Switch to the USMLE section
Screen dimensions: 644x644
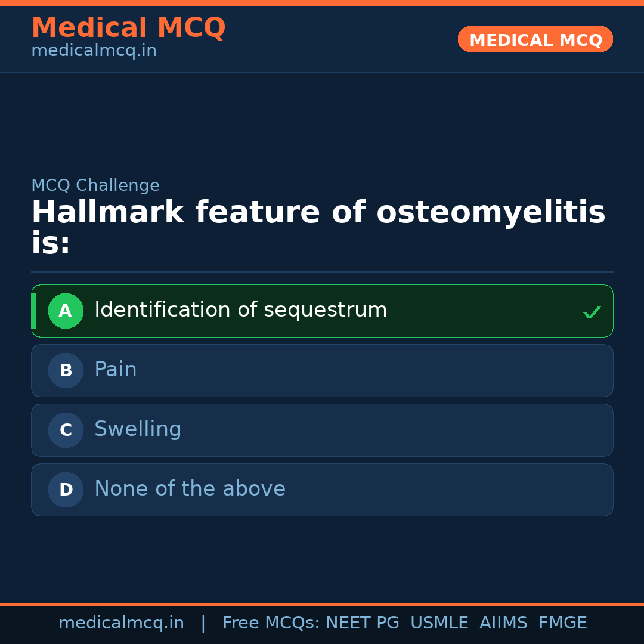click(x=439, y=622)
